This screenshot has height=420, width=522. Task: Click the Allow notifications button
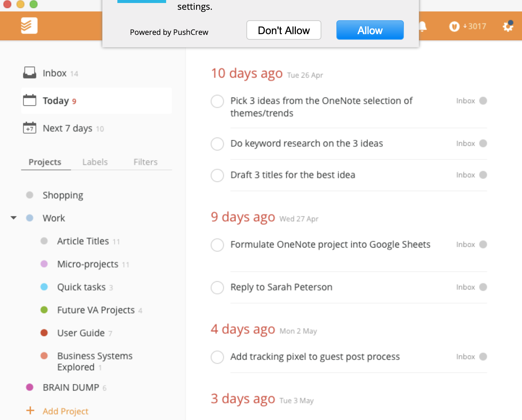pyautogui.click(x=370, y=30)
